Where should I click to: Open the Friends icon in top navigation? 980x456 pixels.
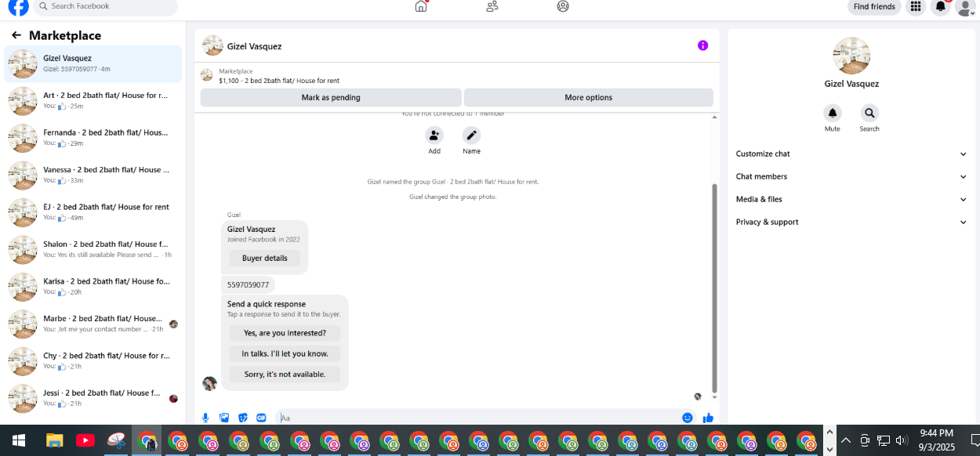coord(492,6)
